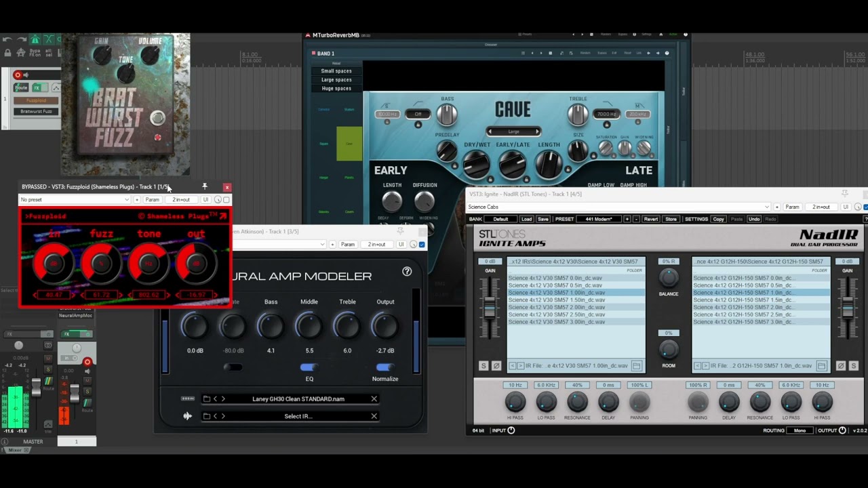Click lock icon under MTurboReverb Off filter field

pos(418,125)
